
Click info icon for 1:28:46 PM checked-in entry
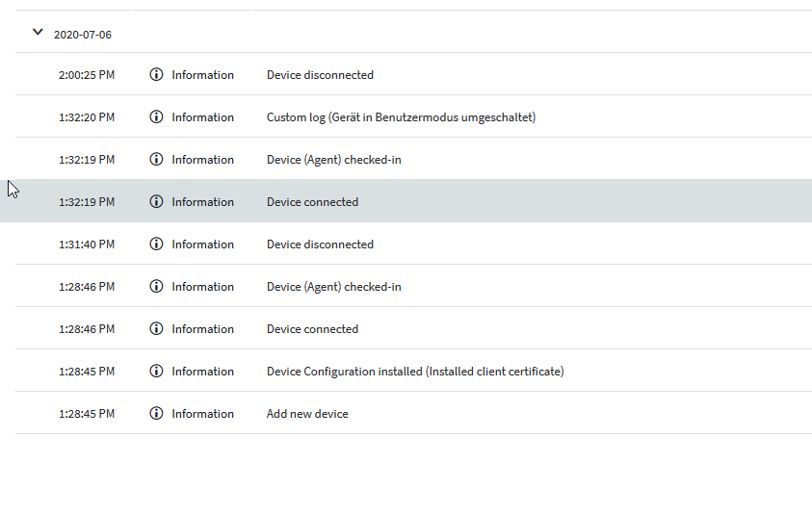click(157, 287)
